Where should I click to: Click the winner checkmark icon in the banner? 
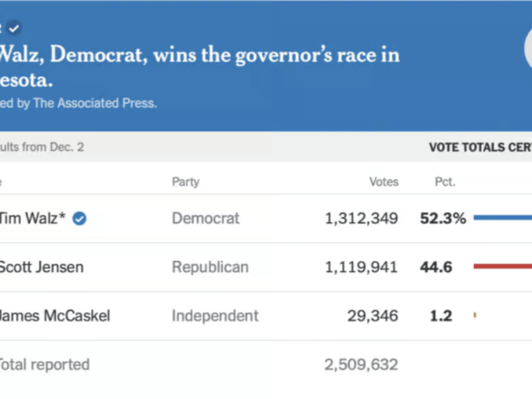[x=14, y=28]
